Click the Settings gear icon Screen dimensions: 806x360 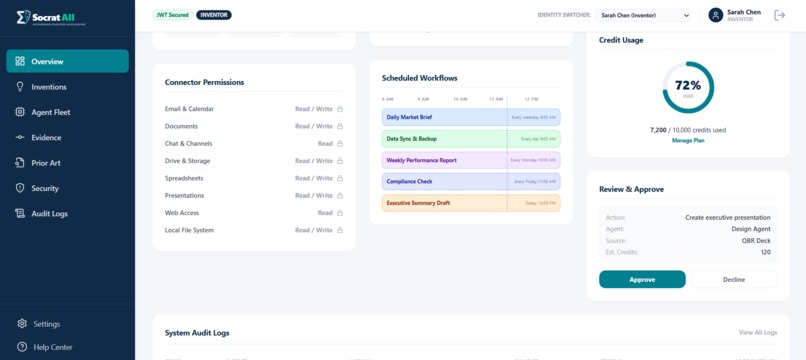(22, 323)
